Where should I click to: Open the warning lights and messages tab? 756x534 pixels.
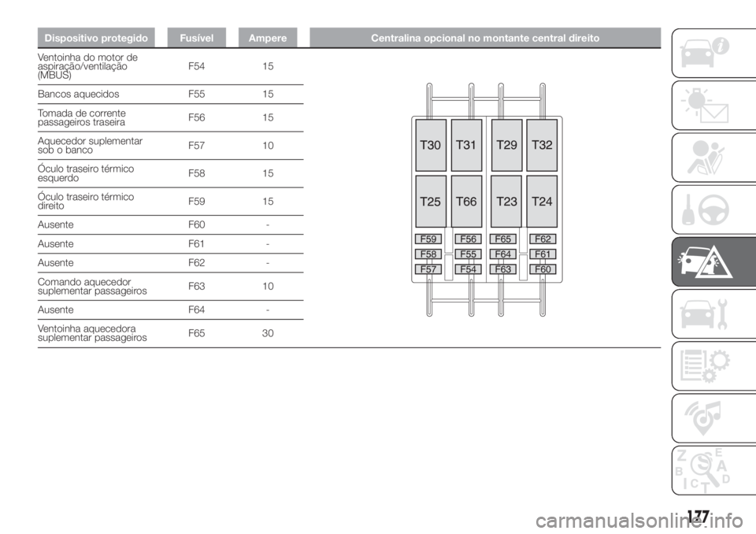pyautogui.click(x=714, y=106)
